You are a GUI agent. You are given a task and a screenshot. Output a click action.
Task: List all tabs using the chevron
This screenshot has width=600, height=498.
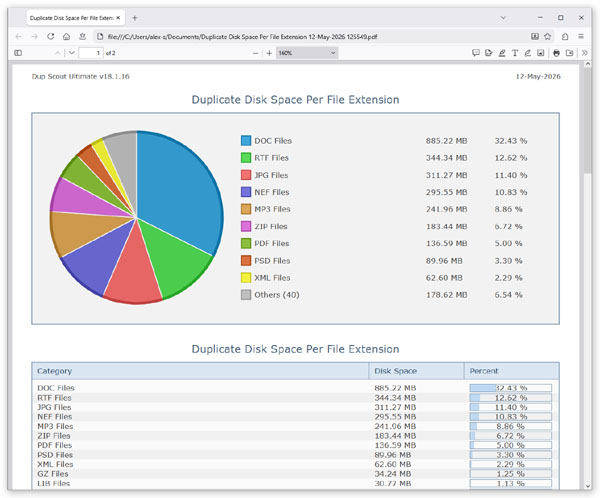(x=503, y=18)
